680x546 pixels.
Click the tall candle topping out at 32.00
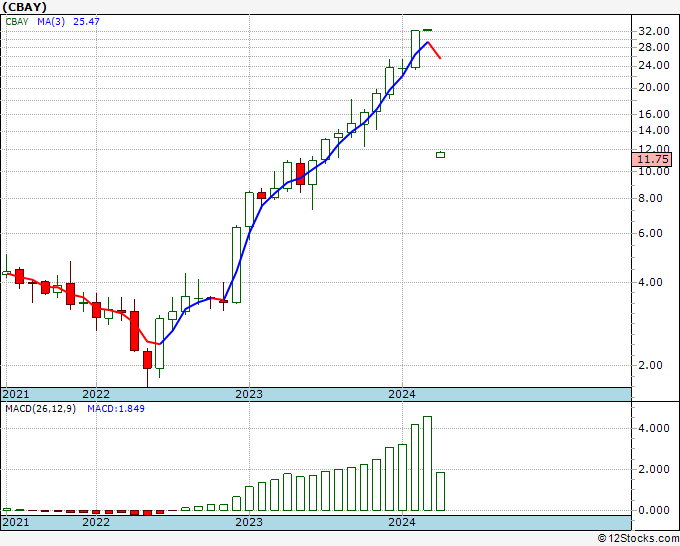(415, 49)
